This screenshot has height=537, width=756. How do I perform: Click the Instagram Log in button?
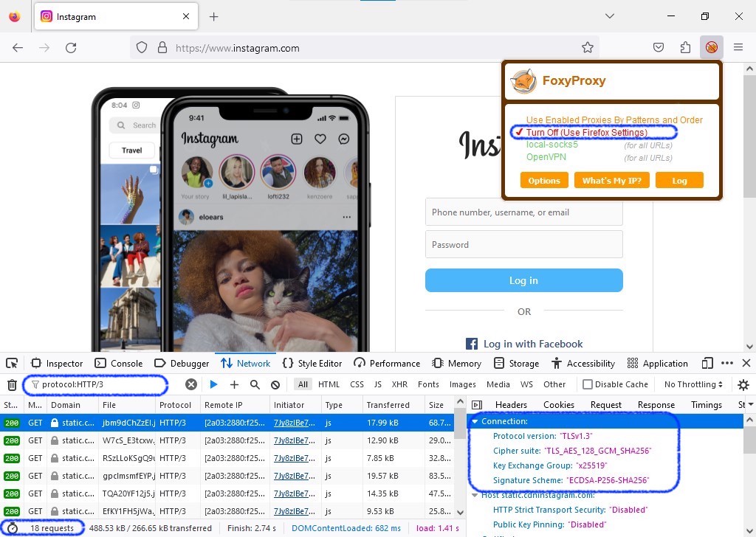point(523,280)
